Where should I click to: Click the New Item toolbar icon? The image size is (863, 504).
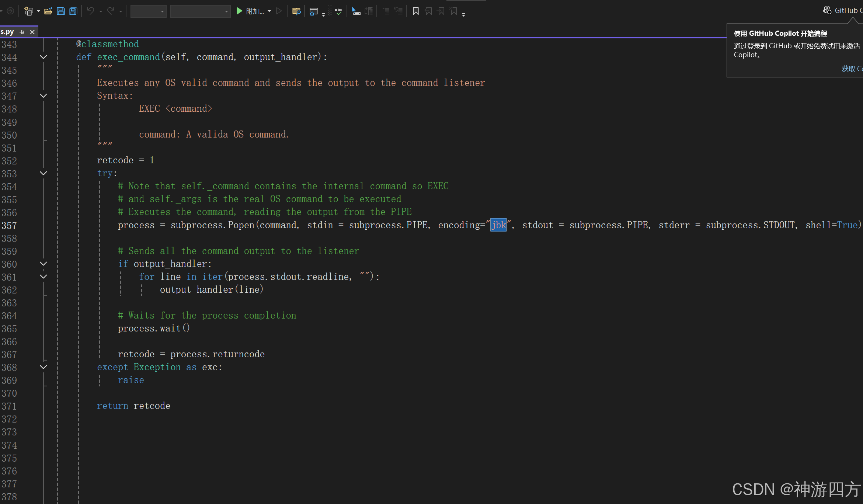tap(29, 11)
